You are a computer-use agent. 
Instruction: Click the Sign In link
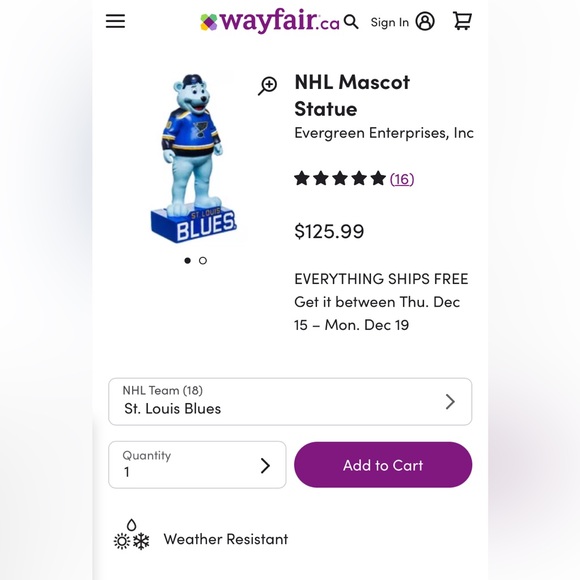click(x=390, y=22)
